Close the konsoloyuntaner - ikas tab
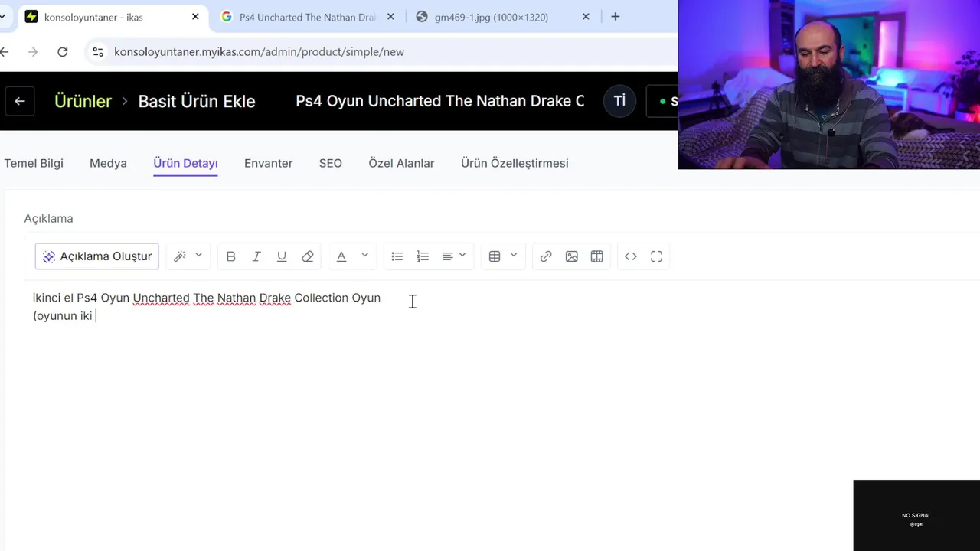This screenshot has height=551, width=980. coord(195,17)
